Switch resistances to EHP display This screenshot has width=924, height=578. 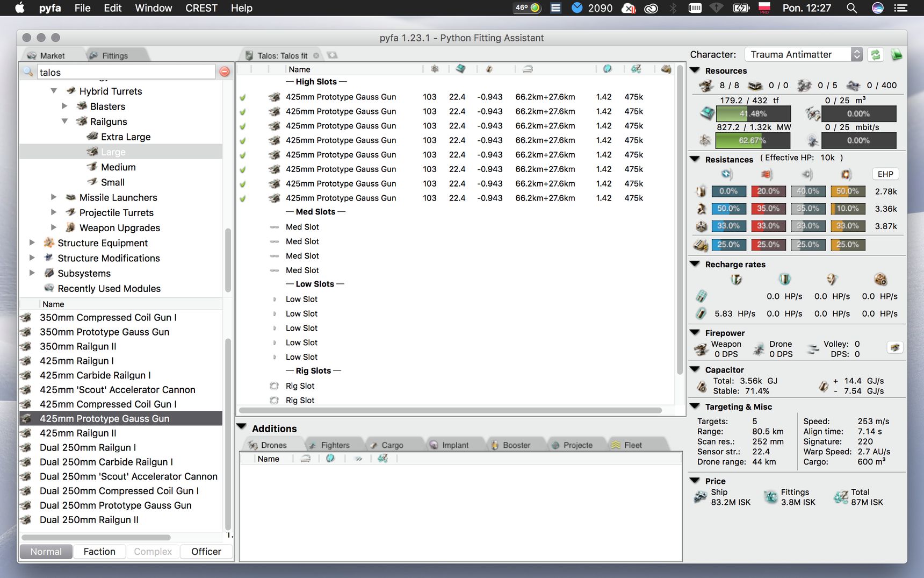click(885, 174)
